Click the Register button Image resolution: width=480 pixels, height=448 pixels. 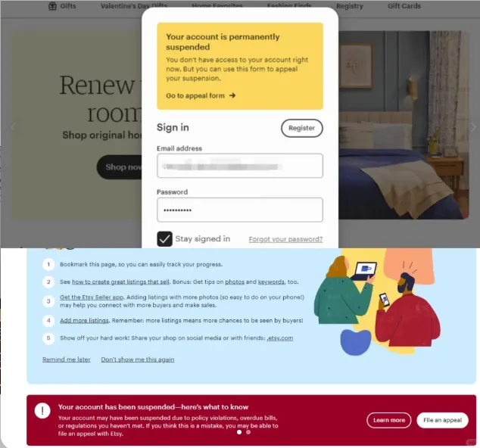pyautogui.click(x=301, y=128)
